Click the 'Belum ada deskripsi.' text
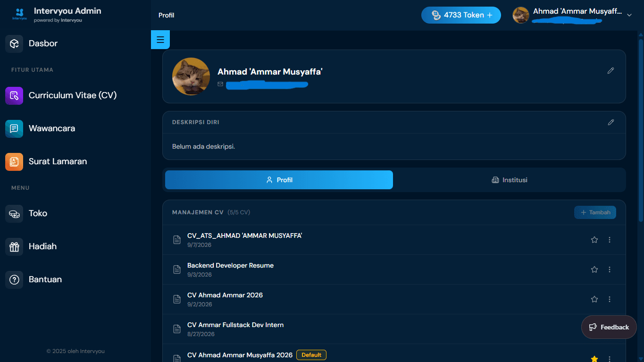The width and height of the screenshot is (644, 362). tap(203, 146)
